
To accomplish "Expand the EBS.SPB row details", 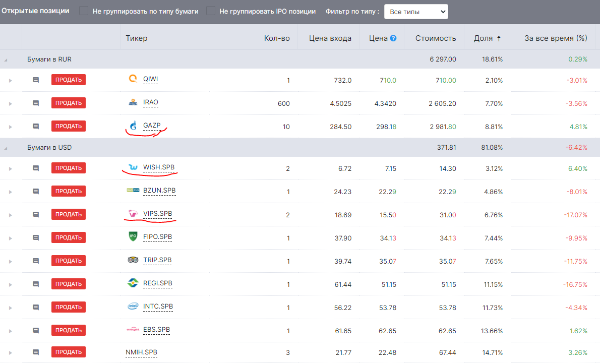I will pos(10,331).
